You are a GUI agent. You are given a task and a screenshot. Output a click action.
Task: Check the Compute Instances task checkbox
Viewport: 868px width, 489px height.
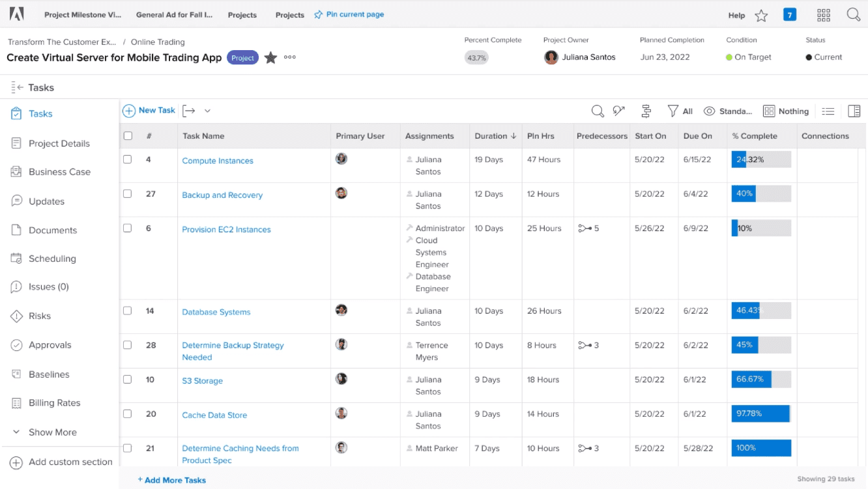coord(127,159)
